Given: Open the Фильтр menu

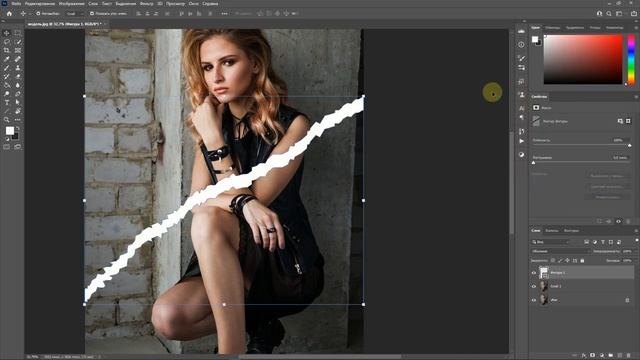Looking at the screenshot, I should tap(147, 4).
